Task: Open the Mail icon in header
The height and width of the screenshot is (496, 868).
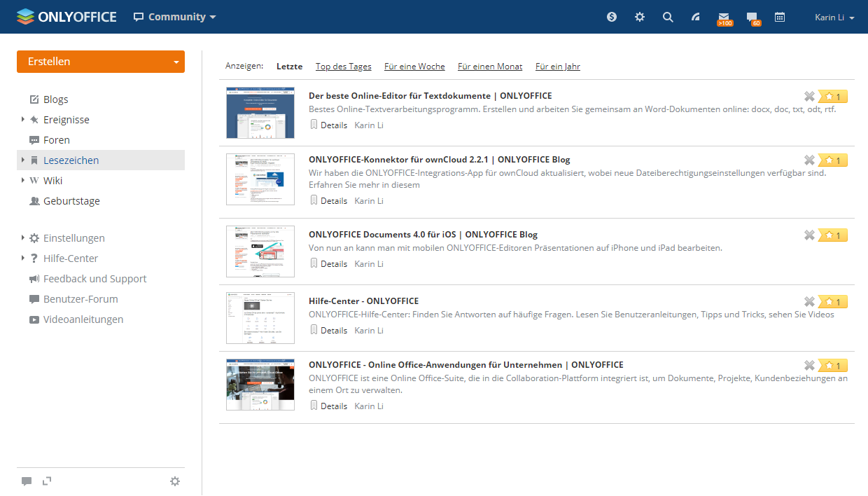Action: click(x=724, y=17)
